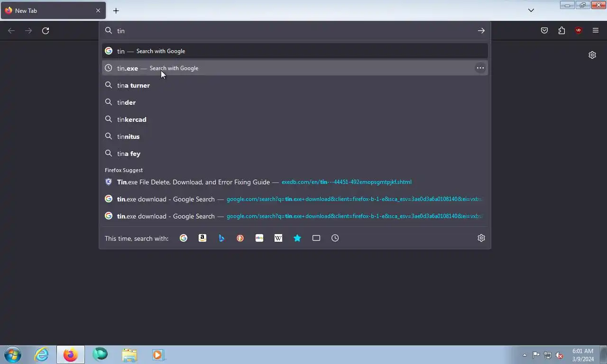Select 'tin.exe — Search with Google' history suggestion
This screenshot has height=364, width=607.
point(295,68)
